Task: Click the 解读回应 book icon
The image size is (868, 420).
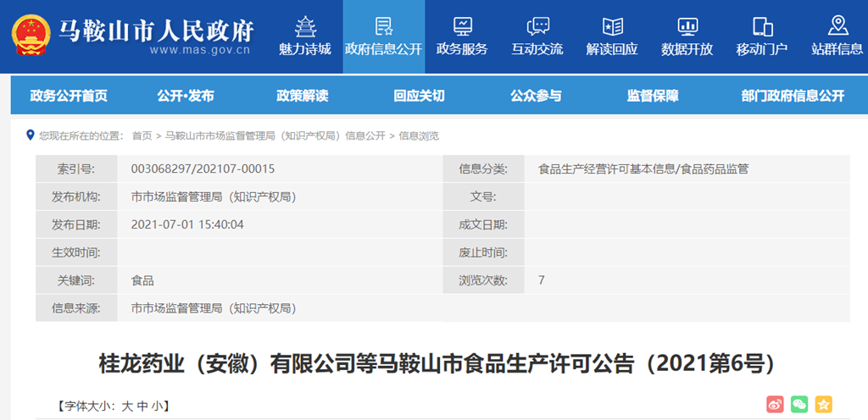Action: pyautogui.click(x=612, y=26)
